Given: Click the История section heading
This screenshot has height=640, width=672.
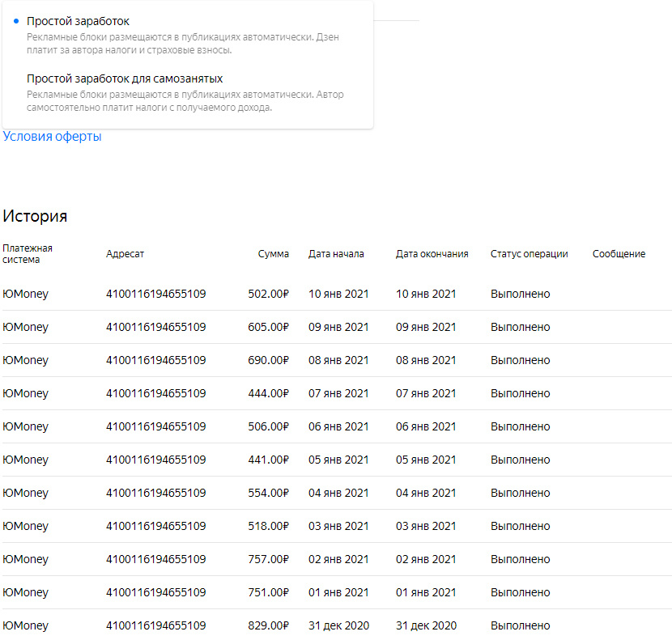Looking at the screenshot, I should [x=35, y=216].
